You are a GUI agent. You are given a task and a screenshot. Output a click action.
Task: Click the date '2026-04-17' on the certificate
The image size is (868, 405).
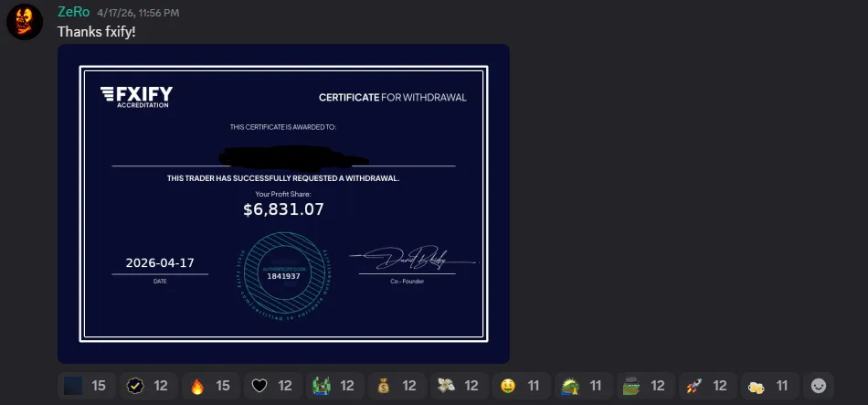point(160,262)
